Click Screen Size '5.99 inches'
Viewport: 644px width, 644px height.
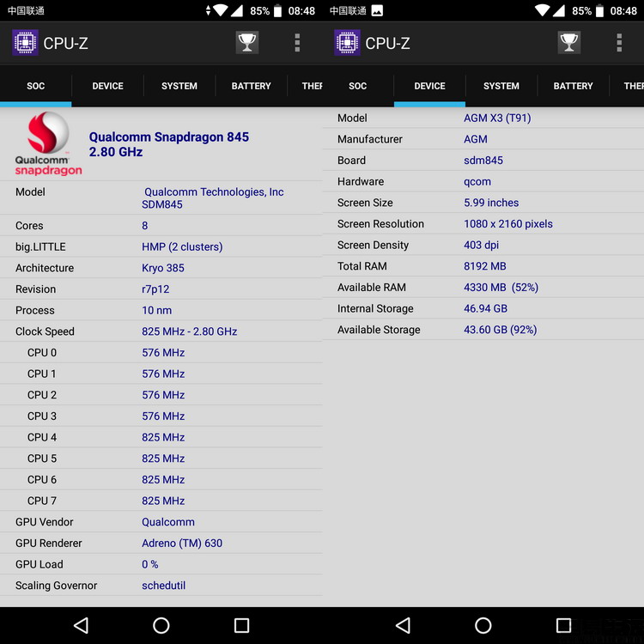click(491, 203)
